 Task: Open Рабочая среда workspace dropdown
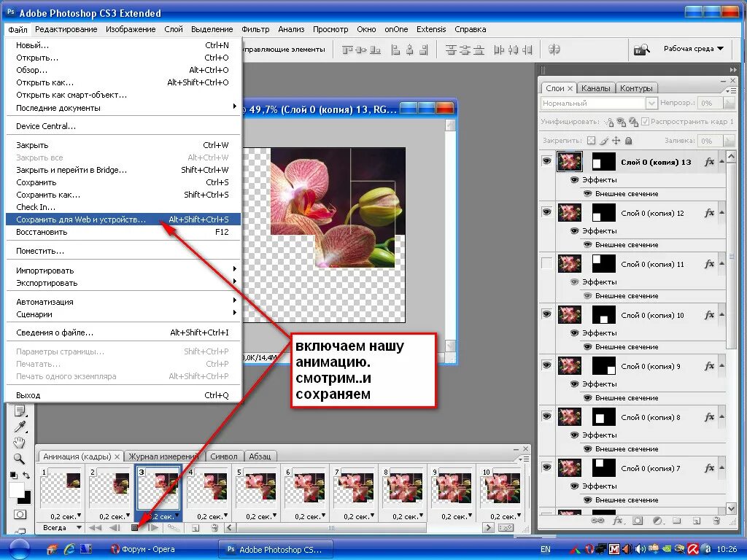coord(694,49)
